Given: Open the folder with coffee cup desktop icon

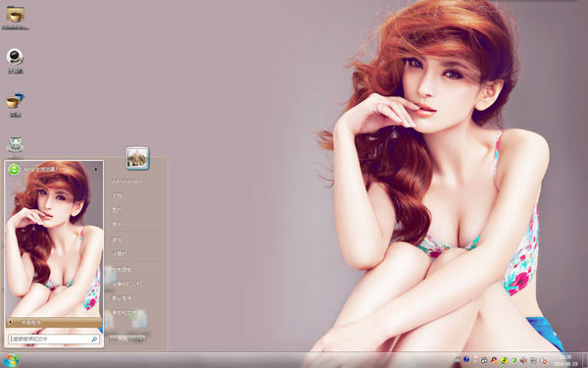Looking at the screenshot, I should pos(16,15).
